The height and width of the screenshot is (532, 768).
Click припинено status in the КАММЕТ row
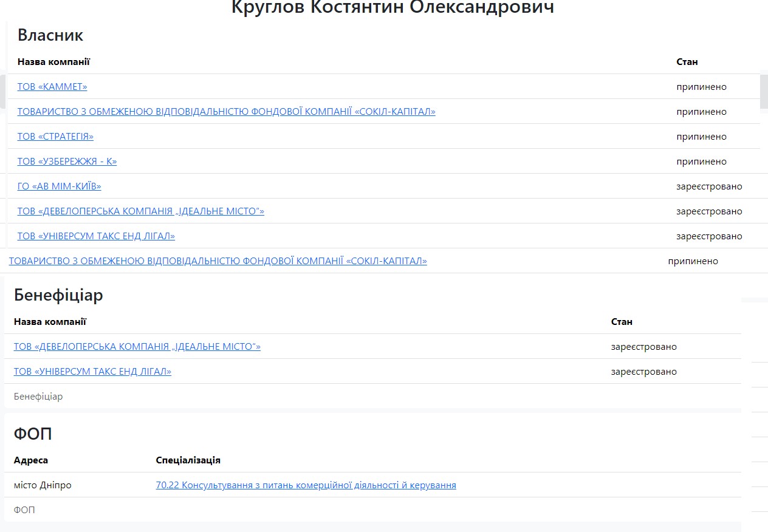(701, 87)
